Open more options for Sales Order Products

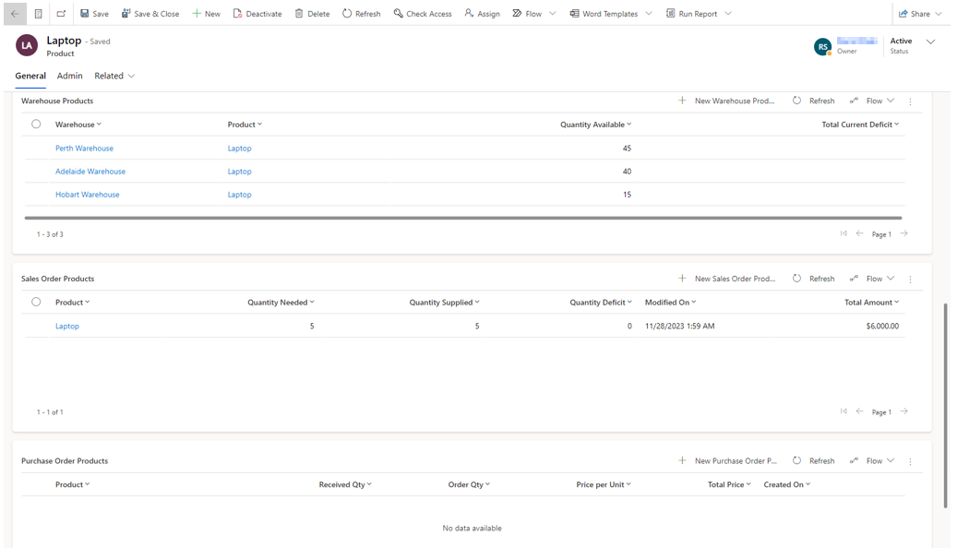(x=910, y=280)
